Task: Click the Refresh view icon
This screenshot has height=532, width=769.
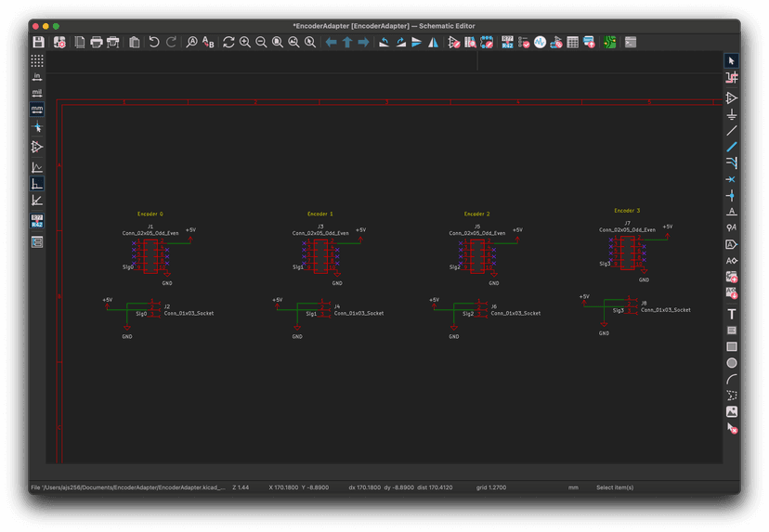Action: (228, 43)
